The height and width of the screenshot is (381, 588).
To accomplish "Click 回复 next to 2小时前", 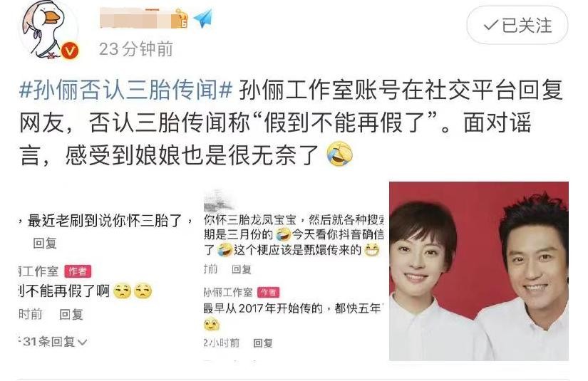I will point(263,343).
